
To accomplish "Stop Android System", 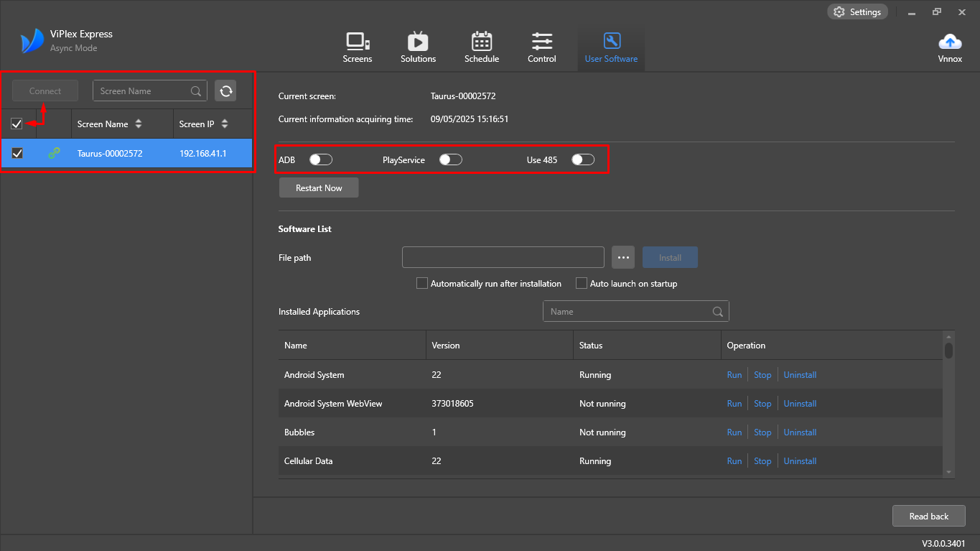I will (762, 375).
